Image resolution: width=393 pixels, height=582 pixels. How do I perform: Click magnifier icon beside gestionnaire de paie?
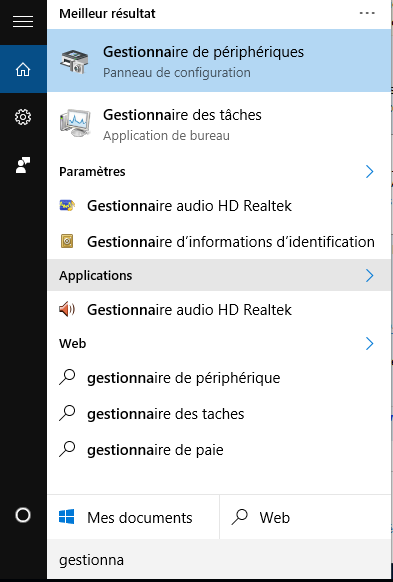(x=67, y=449)
